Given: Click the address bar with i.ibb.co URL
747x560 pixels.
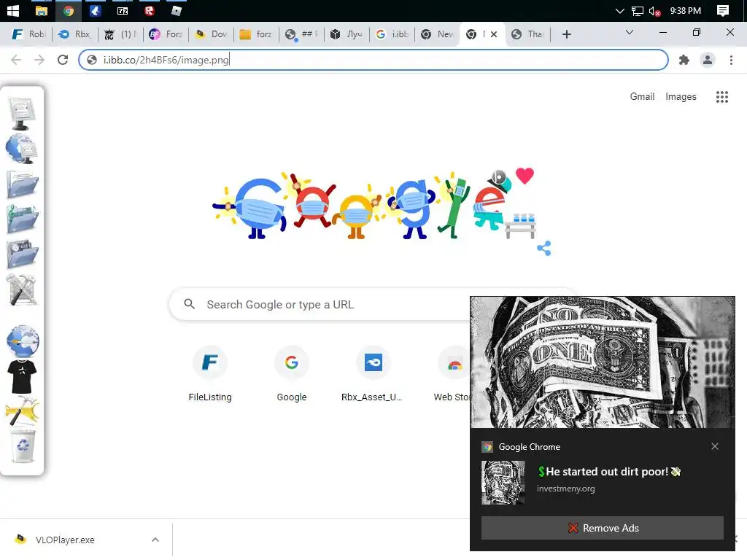Looking at the screenshot, I should pos(373,60).
